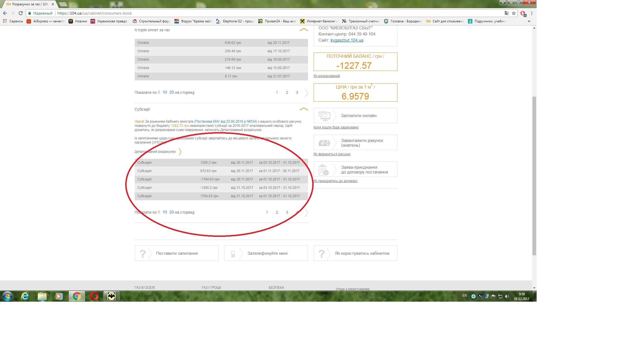Screen dimensions: 644x362
Task: Download the invoice via Завантажити рахунок
Action: (355, 142)
